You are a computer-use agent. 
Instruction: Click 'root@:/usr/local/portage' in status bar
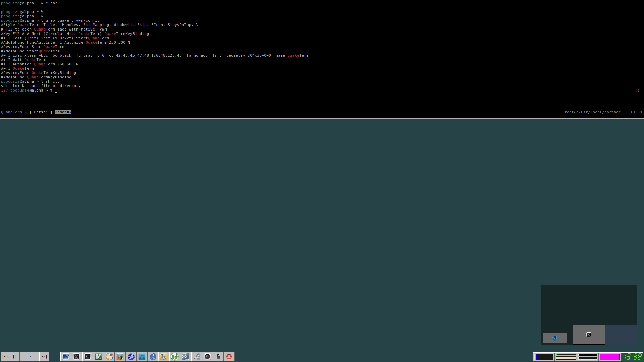(x=593, y=112)
